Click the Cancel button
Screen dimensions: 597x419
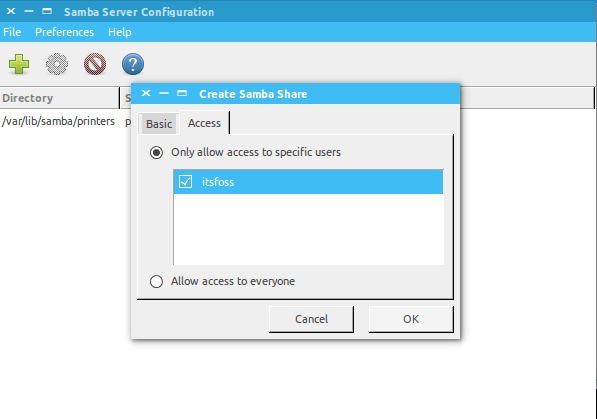click(x=311, y=319)
